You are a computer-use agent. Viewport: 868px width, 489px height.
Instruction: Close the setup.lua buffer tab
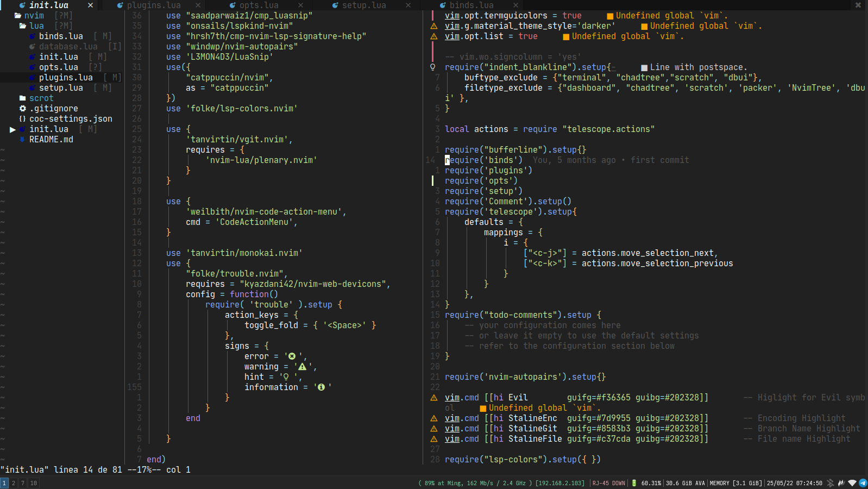[408, 5]
